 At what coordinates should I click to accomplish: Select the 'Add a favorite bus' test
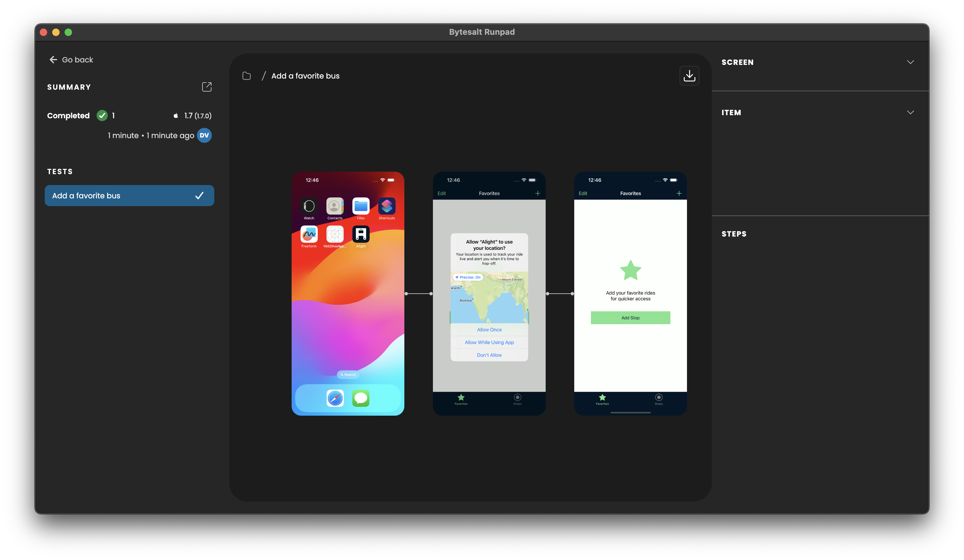pos(129,195)
